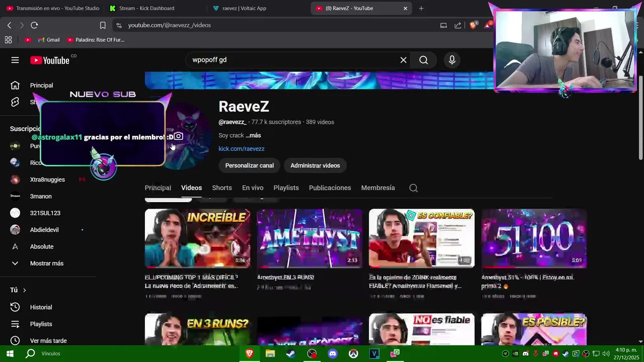Expand the Tú section chevron
Screen dimensions: 644x362
(24, 290)
